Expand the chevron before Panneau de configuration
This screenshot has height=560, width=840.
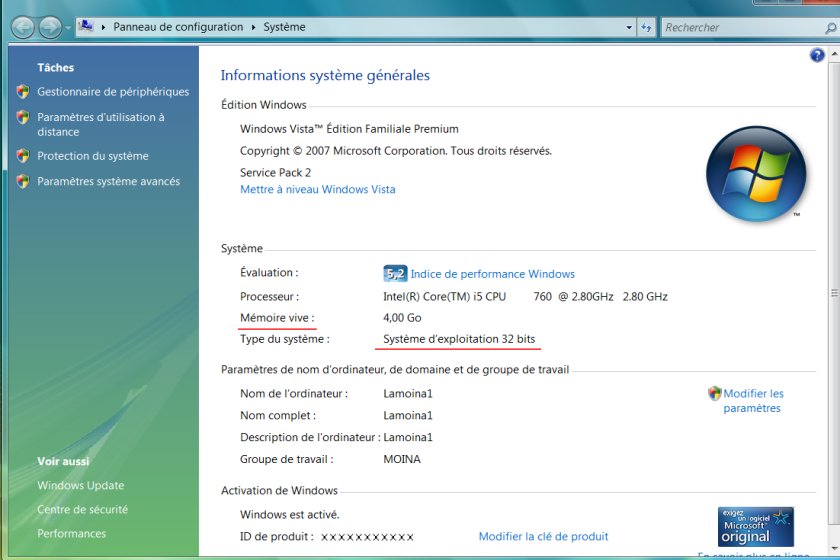coord(103,27)
